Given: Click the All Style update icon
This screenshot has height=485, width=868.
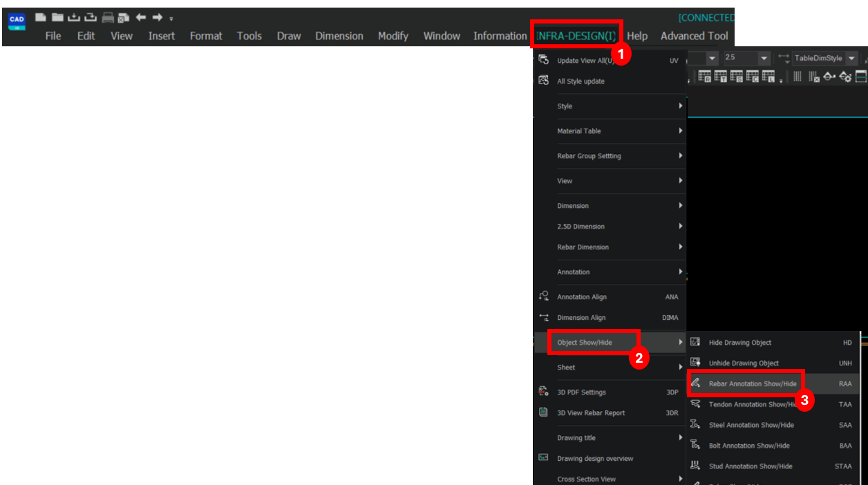Looking at the screenshot, I should click(544, 81).
